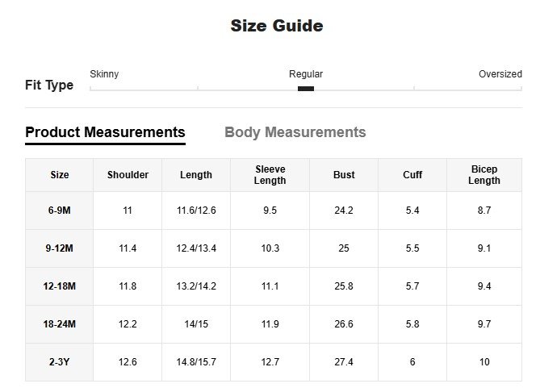Click the Bicep Length column header
Image resolution: width=540 pixels, height=392 pixels.
(x=483, y=175)
